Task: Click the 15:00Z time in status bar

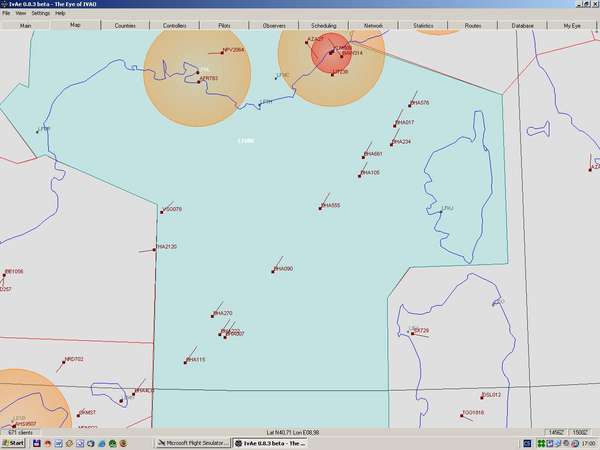Action: point(580,432)
